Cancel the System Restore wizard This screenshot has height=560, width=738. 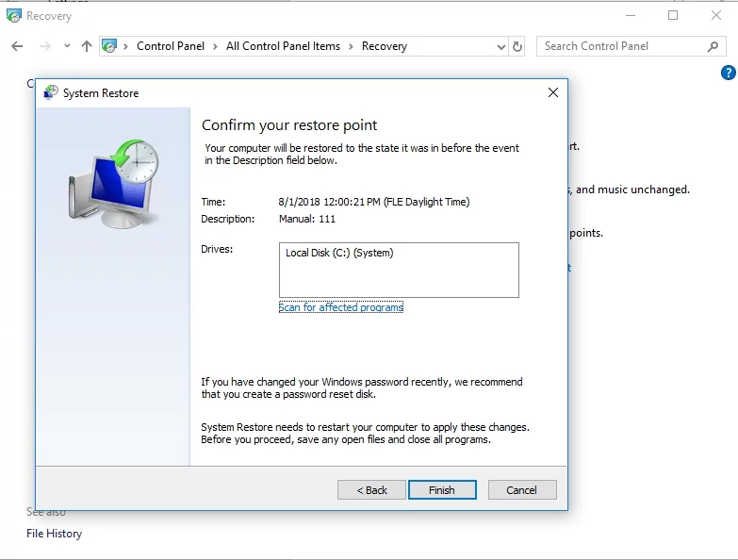521,490
